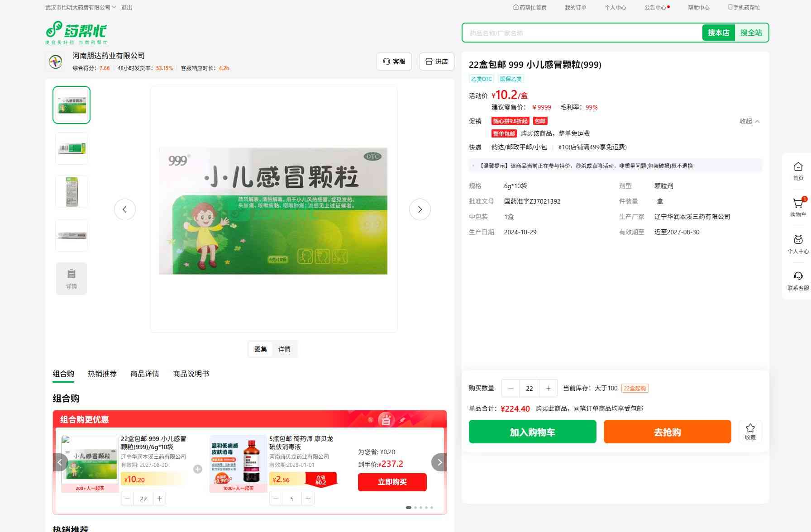Increase purchase quantity with plus button
811x532 pixels.
coord(548,388)
